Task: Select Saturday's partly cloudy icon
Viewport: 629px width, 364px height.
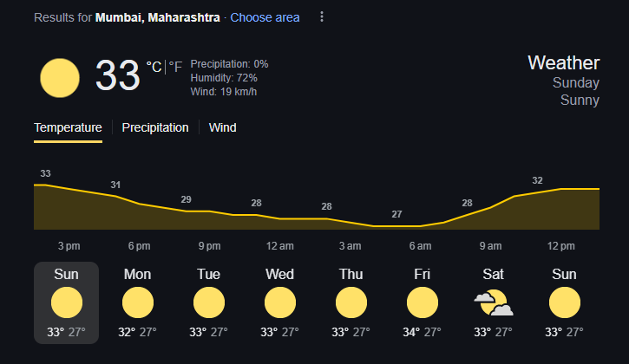Action: coord(494,303)
